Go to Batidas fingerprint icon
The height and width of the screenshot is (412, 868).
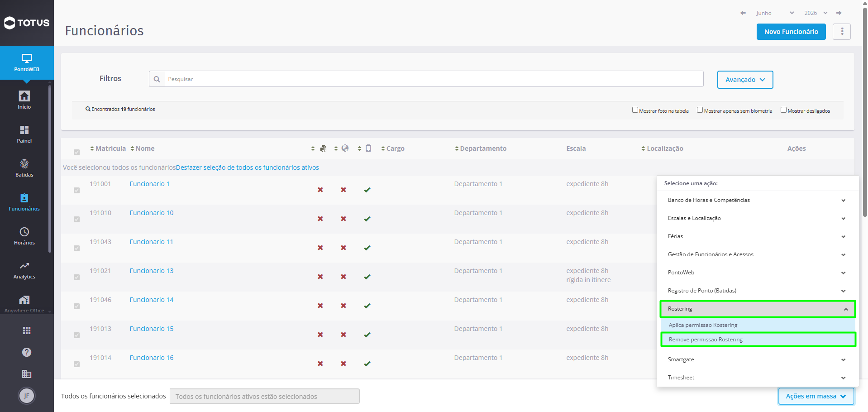coord(24,164)
